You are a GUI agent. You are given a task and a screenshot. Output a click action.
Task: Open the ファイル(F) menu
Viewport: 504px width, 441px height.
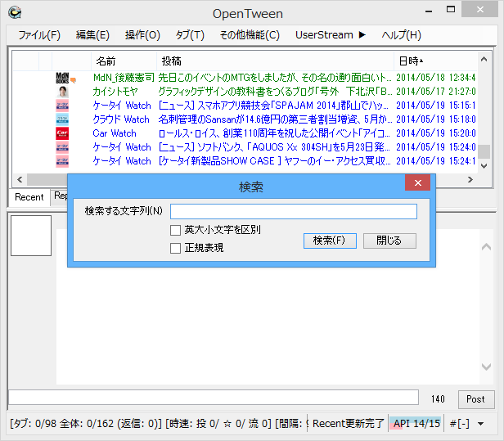(x=39, y=34)
